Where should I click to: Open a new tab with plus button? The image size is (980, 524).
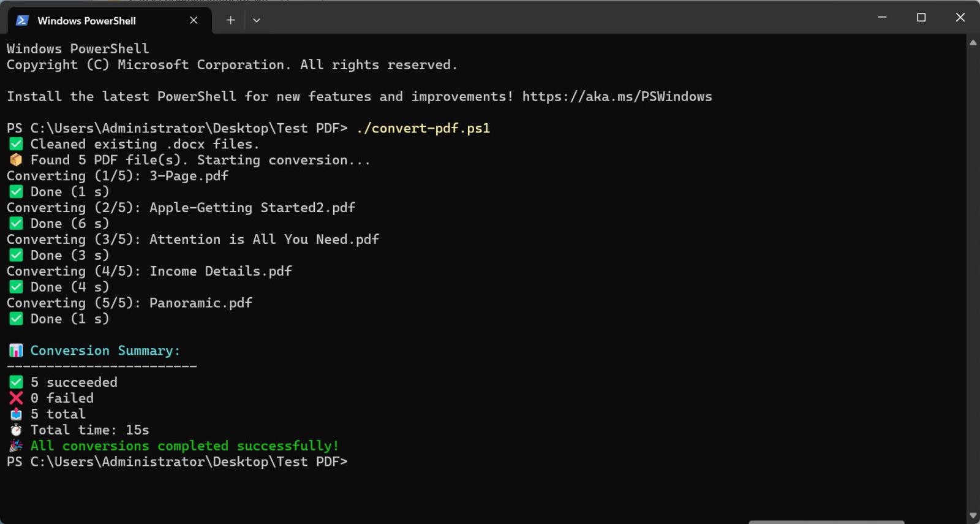pyautogui.click(x=230, y=20)
